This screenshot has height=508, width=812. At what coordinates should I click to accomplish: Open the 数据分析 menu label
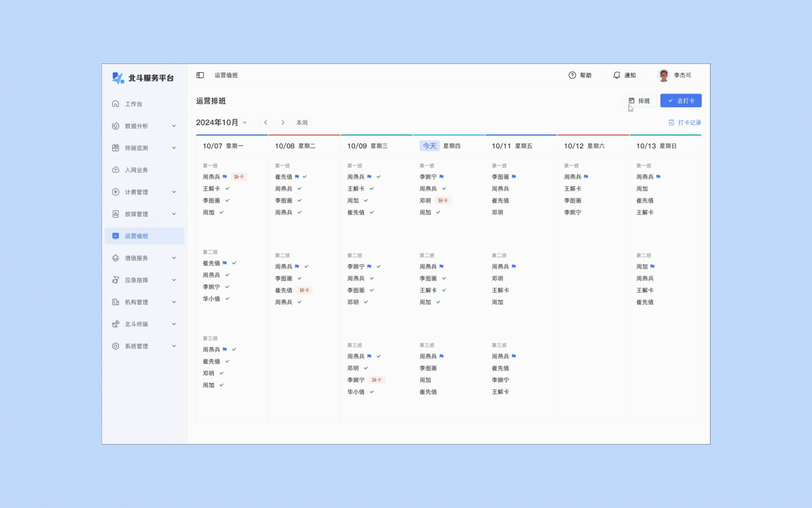136,126
